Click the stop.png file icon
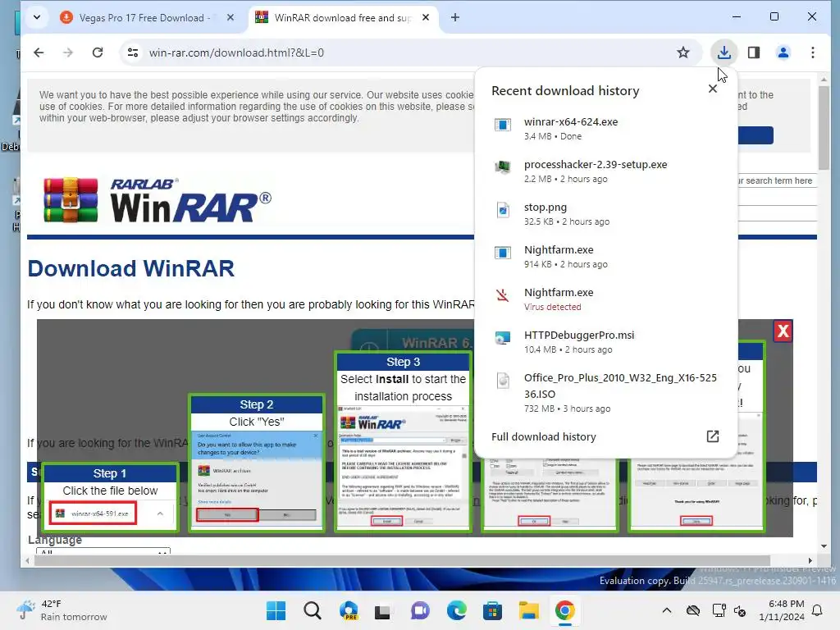The image size is (840, 630). coord(503,210)
